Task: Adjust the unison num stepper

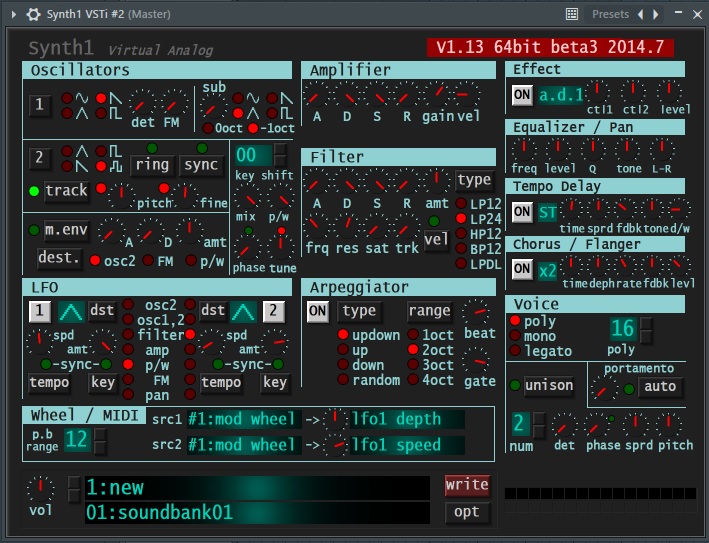Action: [539, 425]
